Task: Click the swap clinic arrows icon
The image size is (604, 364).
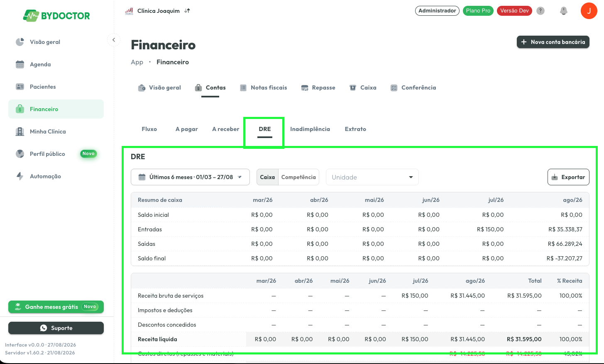Action: (187, 11)
